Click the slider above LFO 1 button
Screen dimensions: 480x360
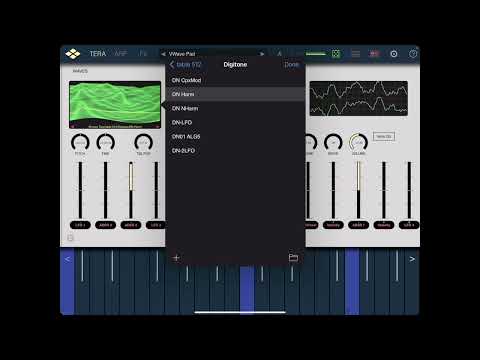coord(80,190)
